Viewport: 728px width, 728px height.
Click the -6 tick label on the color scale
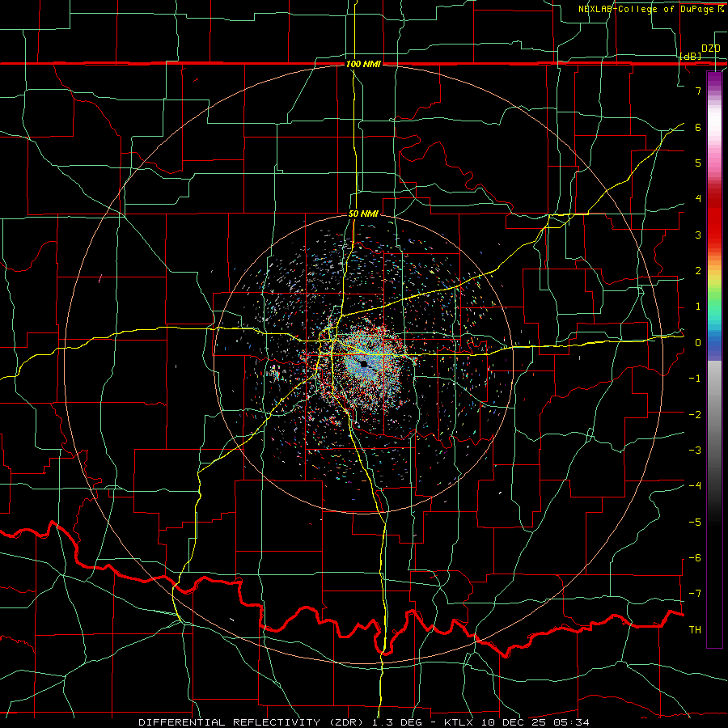coord(695,557)
